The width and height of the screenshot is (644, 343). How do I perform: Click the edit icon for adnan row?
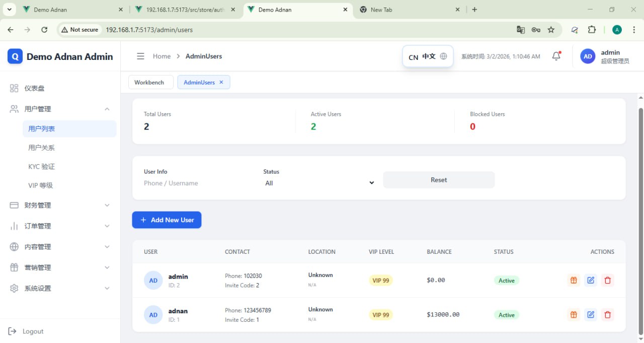pyautogui.click(x=591, y=315)
